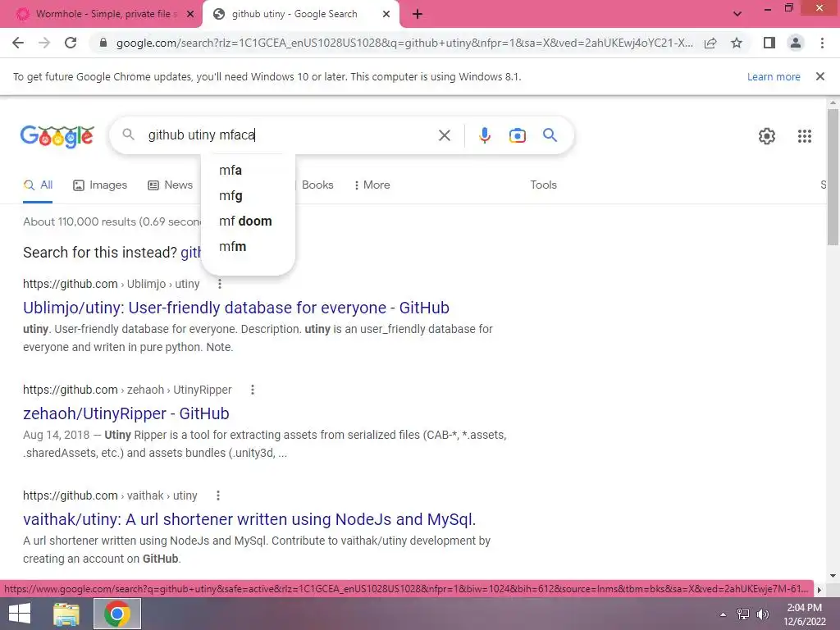Close the Google Search tab
The width and height of the screenshot is (840, 630).
[386, 14]
